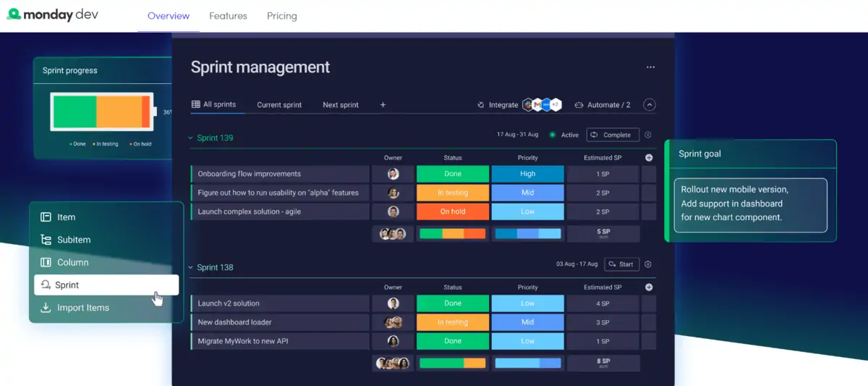The width and height of the screenshot is (868, 386).
Task: Click the Priority column header in Sprint 138
Action: tap(527, 287)
